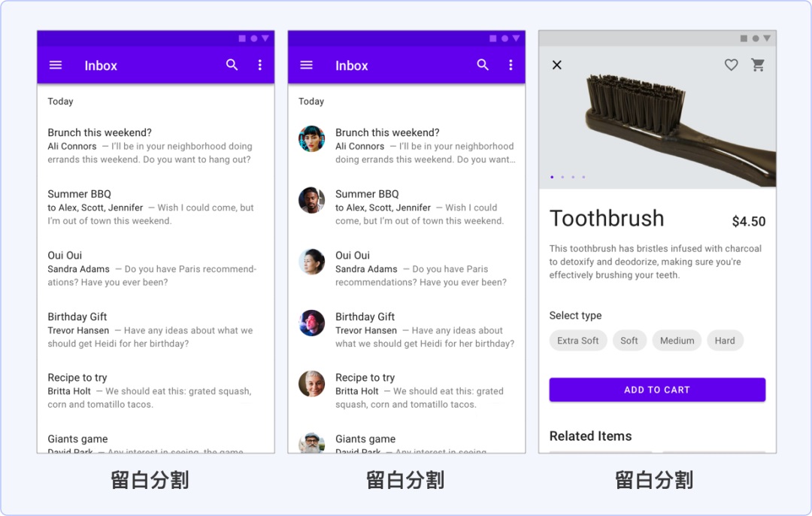812x516 pixels.
Task: Click the second image carousel dot
Action: coord(562,178)
